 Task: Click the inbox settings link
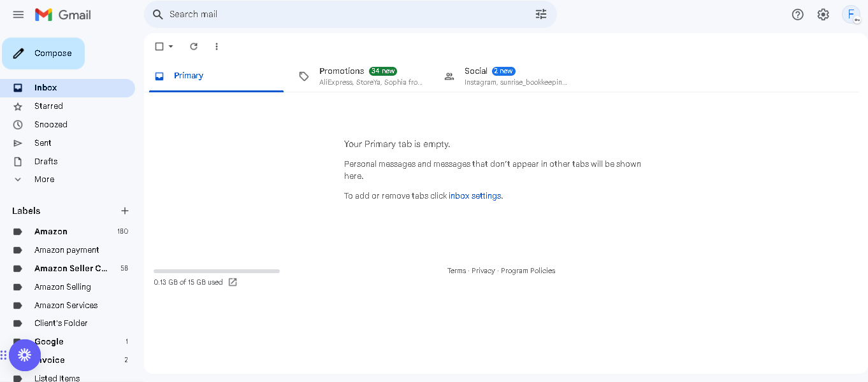click(x=475, y=196)
